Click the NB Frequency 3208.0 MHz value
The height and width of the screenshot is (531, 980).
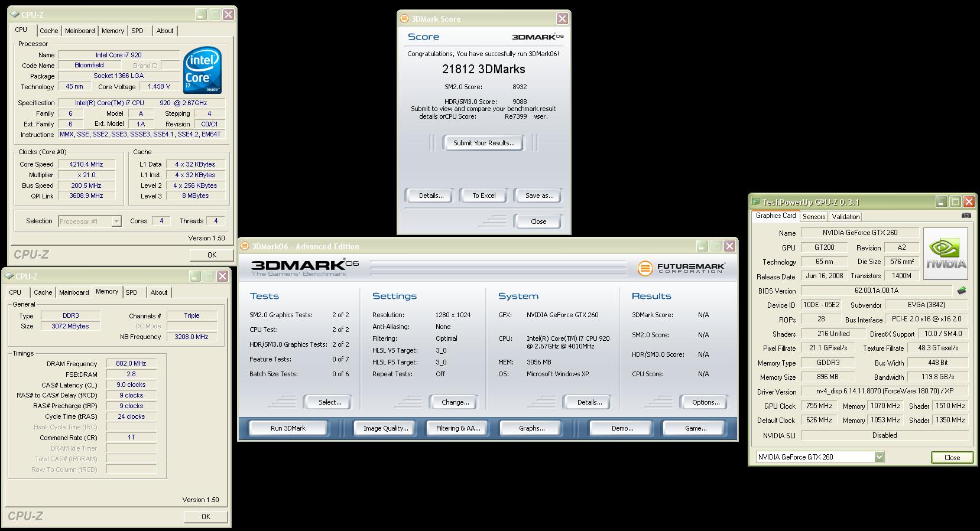(x=191, y=337)
